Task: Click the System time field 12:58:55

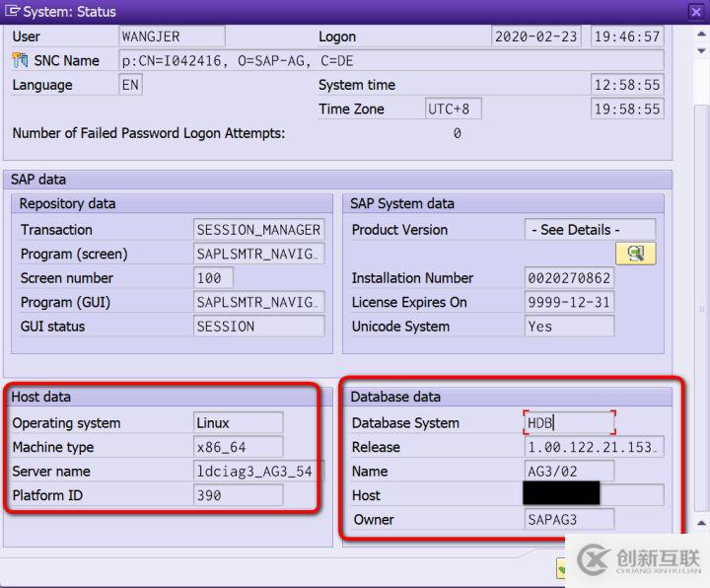Action: click(x=627, y=85)
